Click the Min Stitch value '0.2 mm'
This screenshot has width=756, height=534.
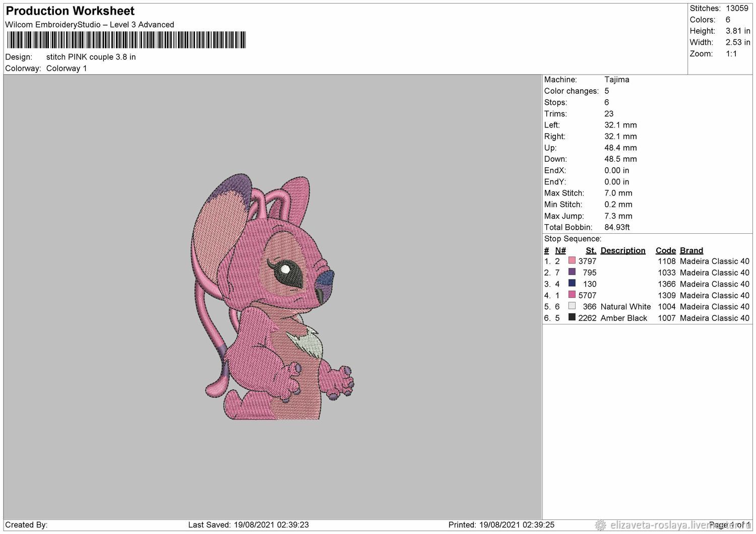(618, 205)
